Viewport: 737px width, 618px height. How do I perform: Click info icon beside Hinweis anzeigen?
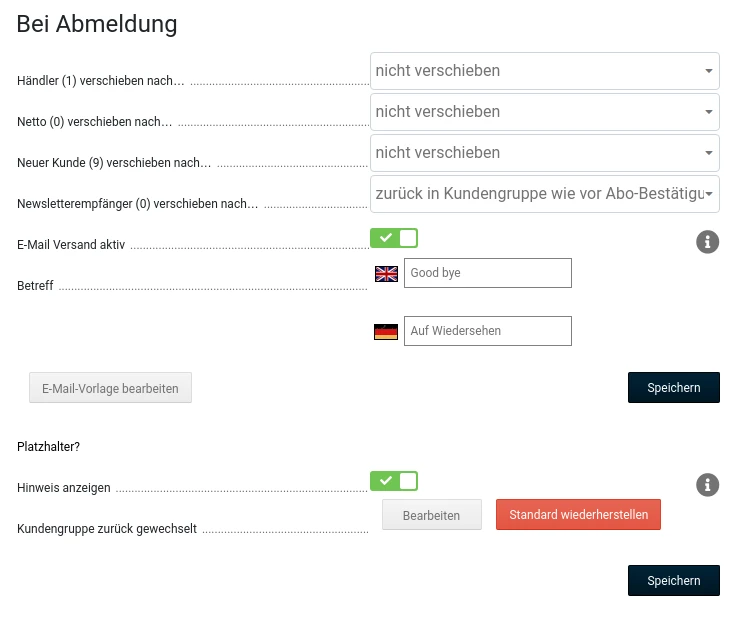pos(707,485)
